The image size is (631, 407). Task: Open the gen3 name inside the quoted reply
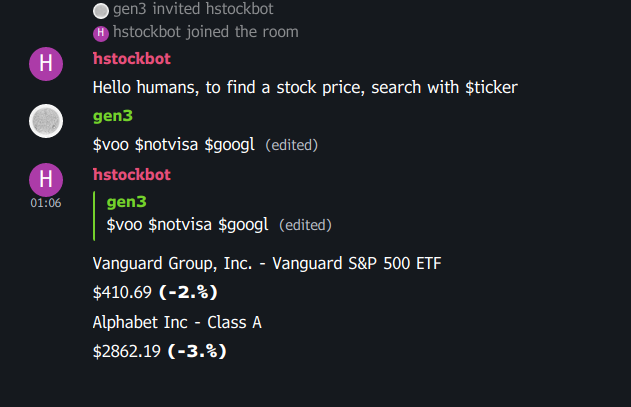[126, 202]
